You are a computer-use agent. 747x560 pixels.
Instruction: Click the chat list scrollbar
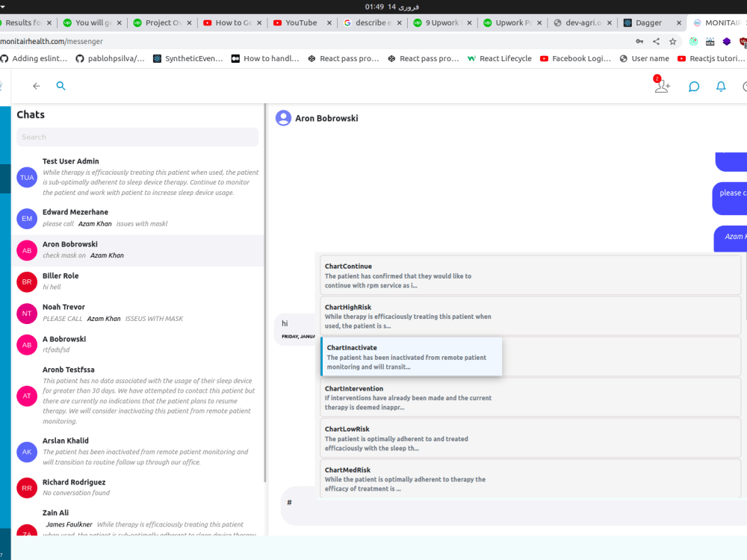pos(264,299)
